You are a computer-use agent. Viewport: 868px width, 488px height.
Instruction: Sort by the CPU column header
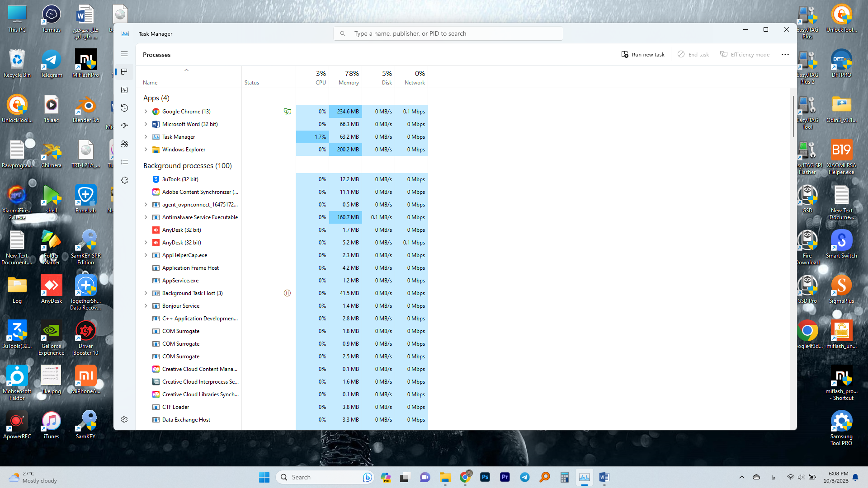tap(320, 77)
